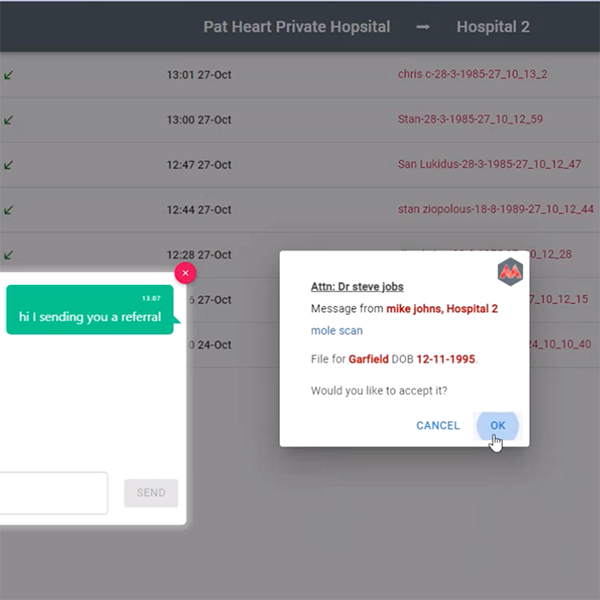Close the chat panel with the red X

tap(185, 273)
